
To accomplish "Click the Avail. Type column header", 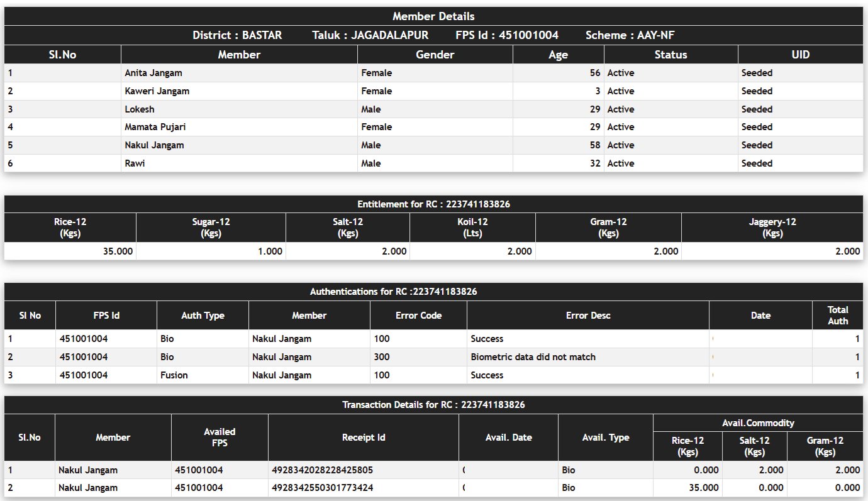I will point(606,438).
